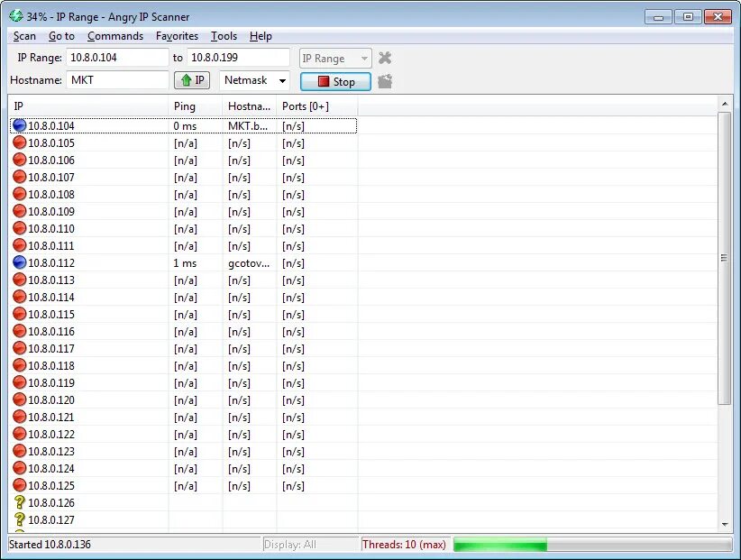Click the red icon next to 10.8.0.107
741x560 pixels.
tap(19, 178)
